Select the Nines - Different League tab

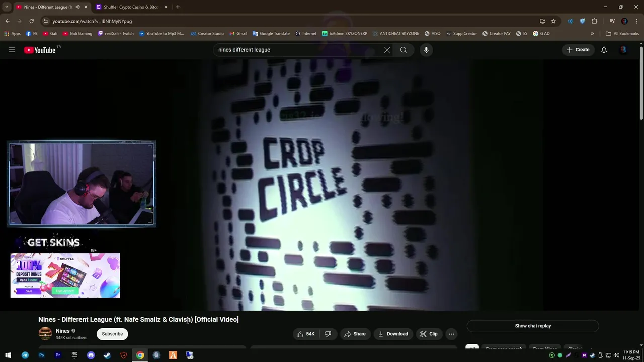click(x=48, y=7)
